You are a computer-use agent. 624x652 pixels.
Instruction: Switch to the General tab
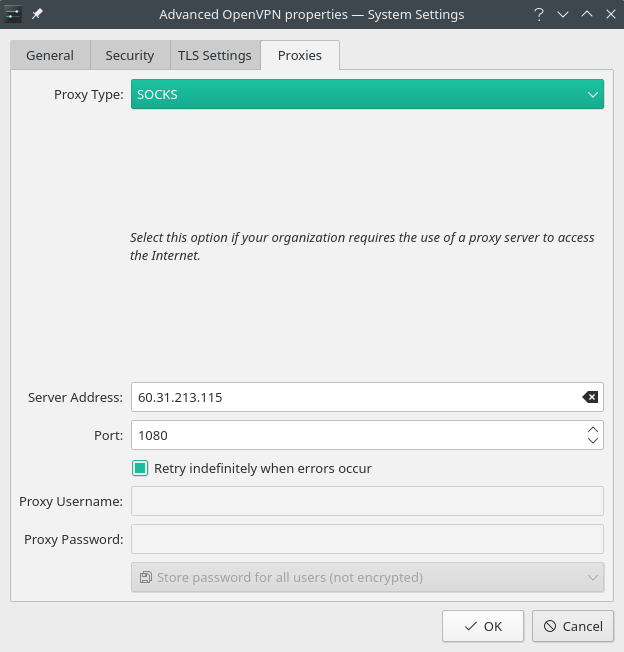coord(50,56)
